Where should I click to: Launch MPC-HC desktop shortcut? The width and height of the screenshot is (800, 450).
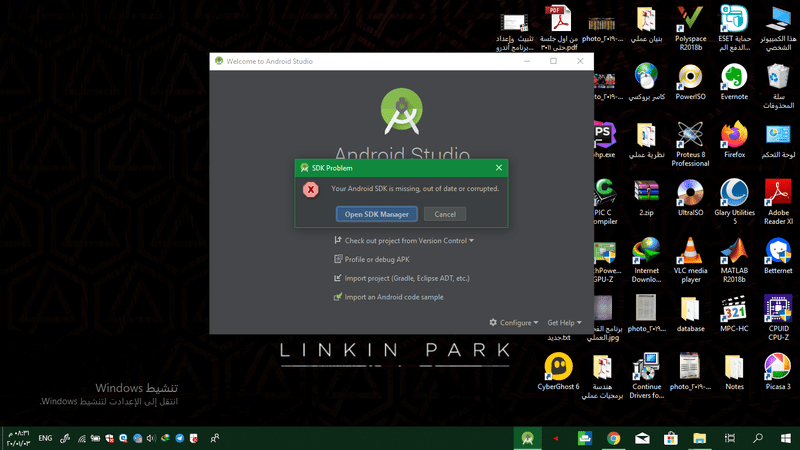pos(734,314)
